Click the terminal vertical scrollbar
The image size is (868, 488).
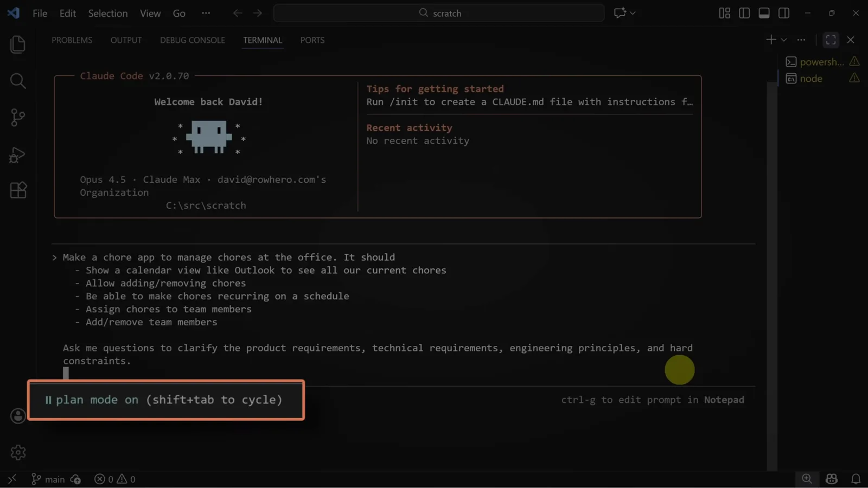point(772,276)
